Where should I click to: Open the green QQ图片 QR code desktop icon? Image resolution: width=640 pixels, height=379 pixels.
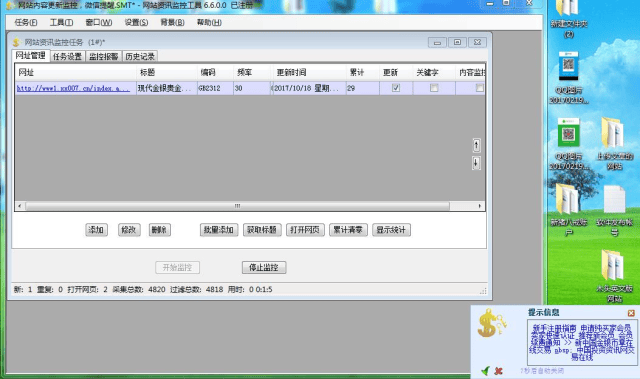[x=569, y=134]
